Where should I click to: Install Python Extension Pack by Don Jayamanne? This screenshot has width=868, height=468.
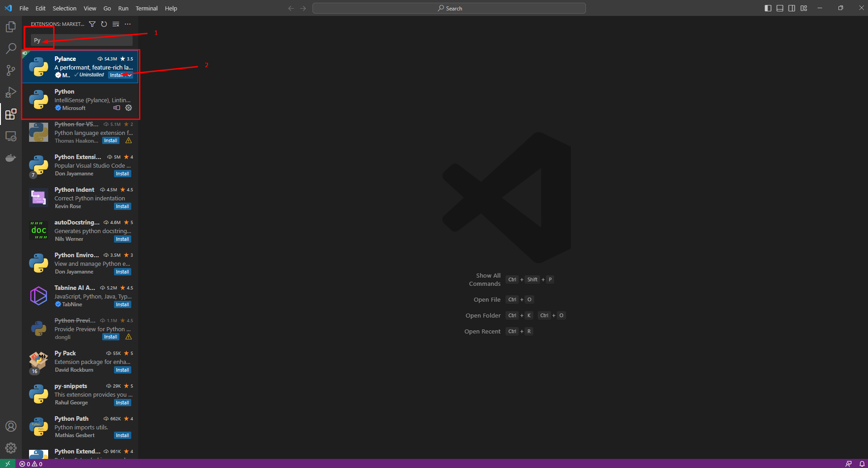click(x=123, y=174)
